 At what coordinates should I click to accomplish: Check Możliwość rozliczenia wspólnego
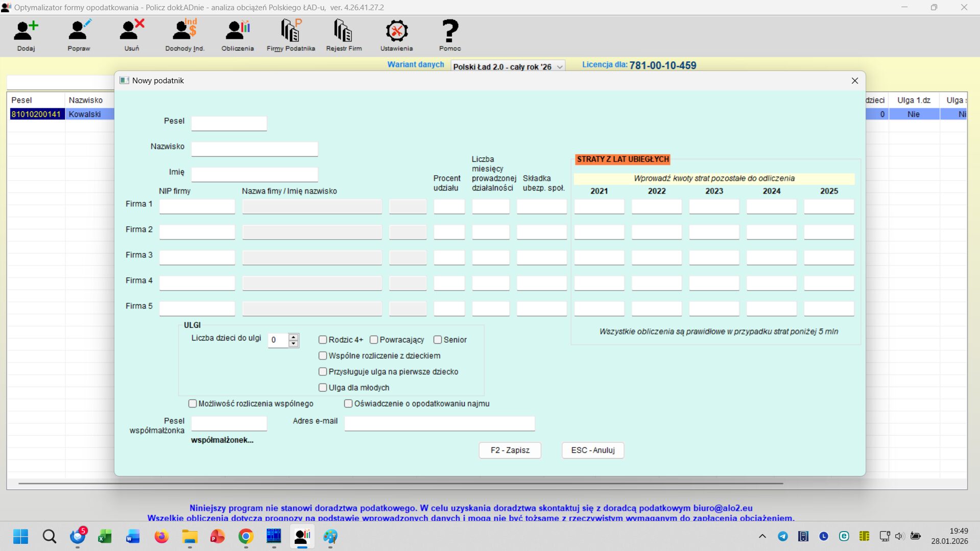(193, 403)
